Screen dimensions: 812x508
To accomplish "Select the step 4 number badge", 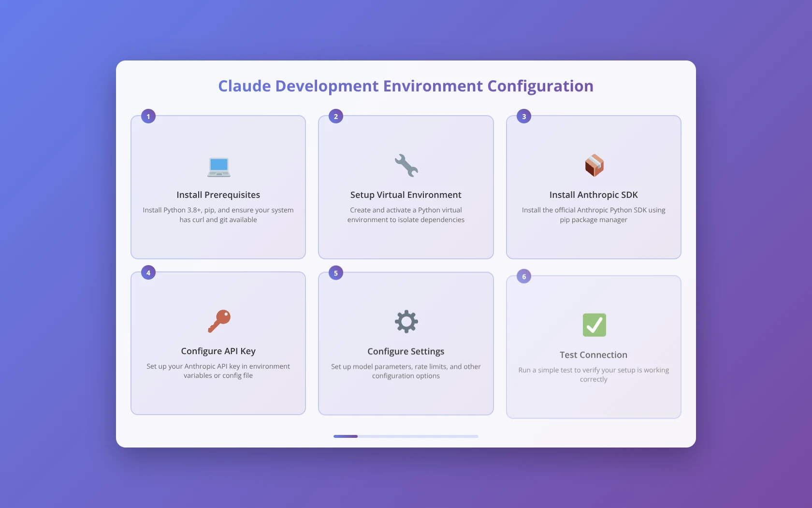I will coord(148,272).
